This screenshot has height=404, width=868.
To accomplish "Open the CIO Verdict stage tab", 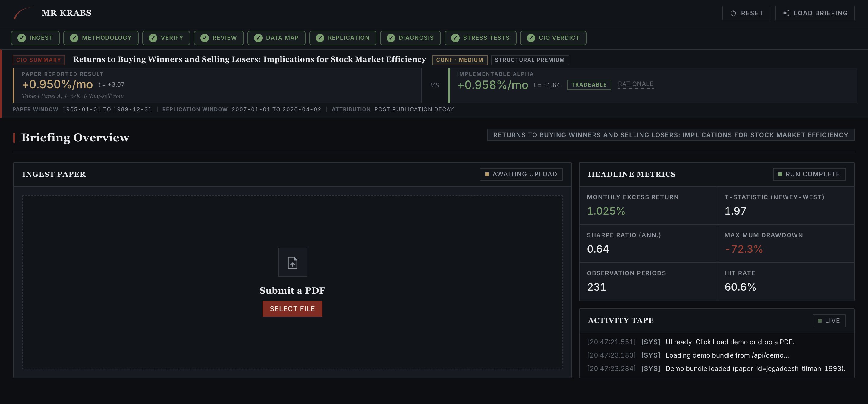I will click(x=553, y=38).
